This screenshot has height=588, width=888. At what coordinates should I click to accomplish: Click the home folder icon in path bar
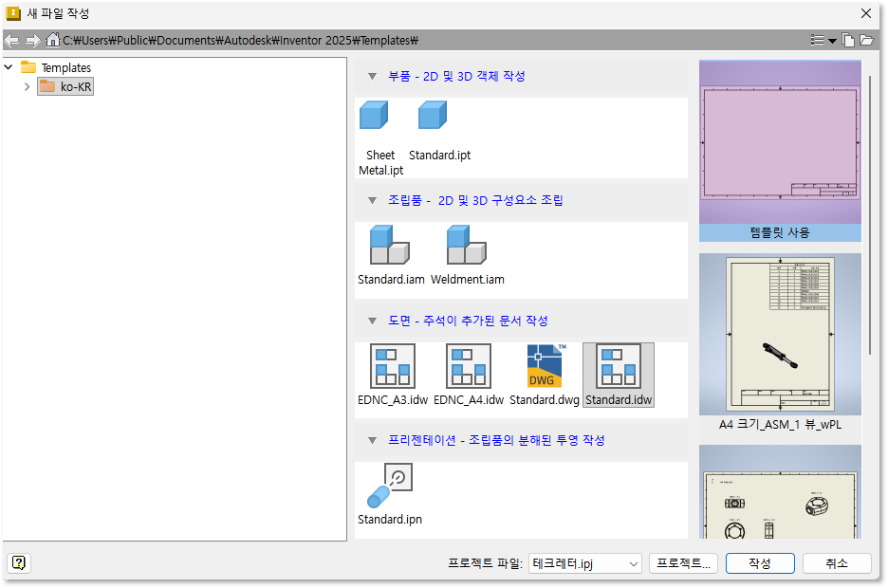53,41
